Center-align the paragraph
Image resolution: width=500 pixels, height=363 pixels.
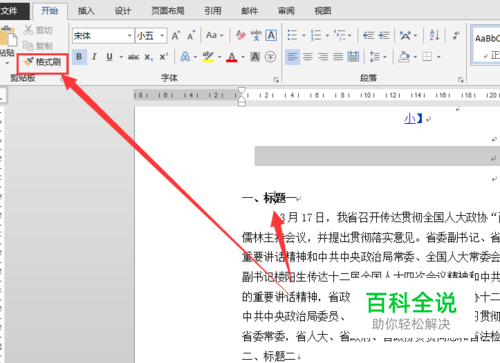click(x=308, y=57)
